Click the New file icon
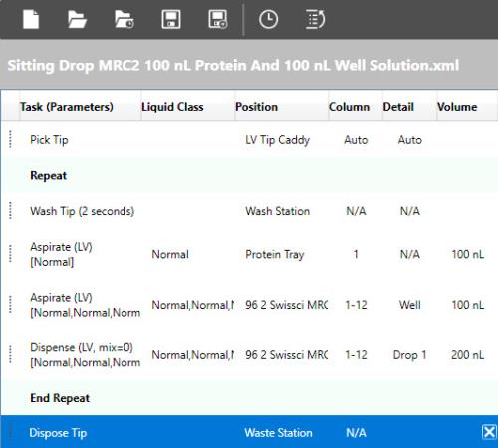Image resolution: width=498 pixels, height=448 pixels. pyautogui.click(x=31, y=19)
